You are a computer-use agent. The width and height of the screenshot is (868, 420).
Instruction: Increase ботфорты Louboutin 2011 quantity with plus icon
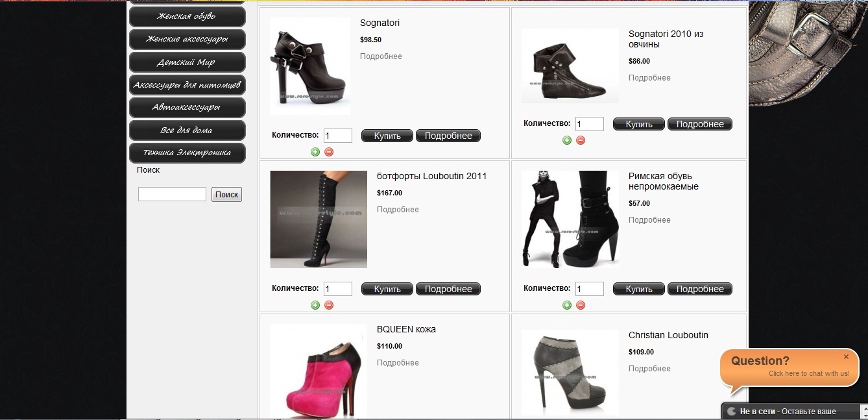point(315,305)
